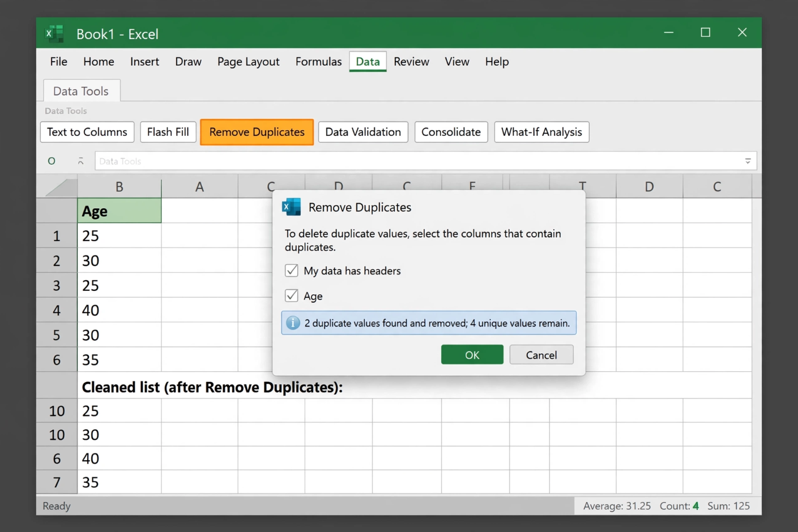This screenshot has height=532, width=798.
Task: Select the Data ribbon tab
Action: (368, 62)
